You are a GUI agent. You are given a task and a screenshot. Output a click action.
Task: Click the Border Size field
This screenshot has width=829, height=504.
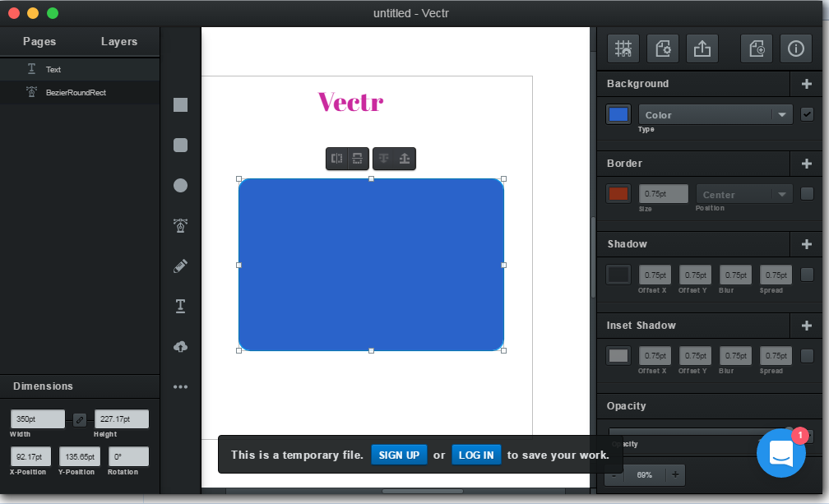pyautogui.click(x=664, y=194)
